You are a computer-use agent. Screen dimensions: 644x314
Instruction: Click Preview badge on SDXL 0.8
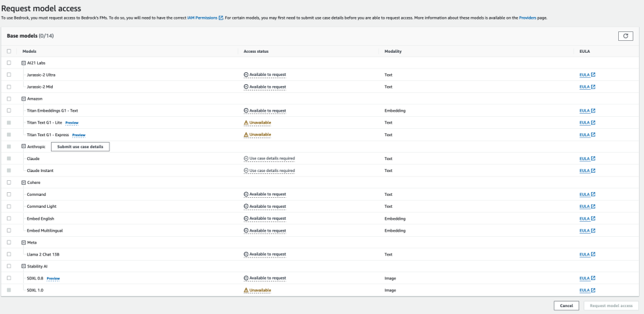point(53,278)
